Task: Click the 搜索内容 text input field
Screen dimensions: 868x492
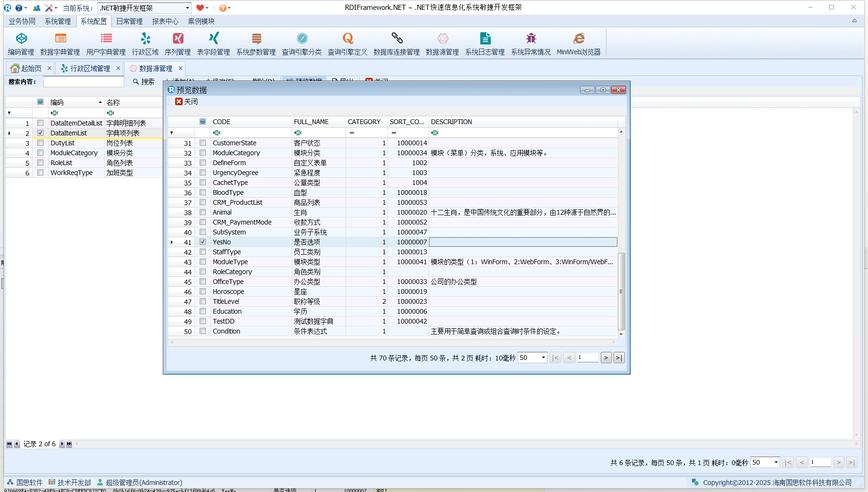Action: (x=84, y=82)
